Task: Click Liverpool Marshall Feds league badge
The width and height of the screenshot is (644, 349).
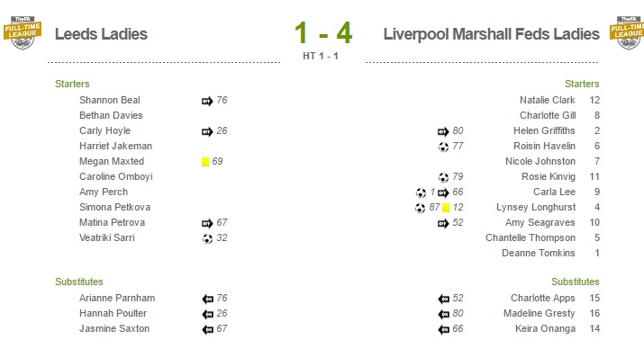Action: pyautogui.click(x=627, y=32)
